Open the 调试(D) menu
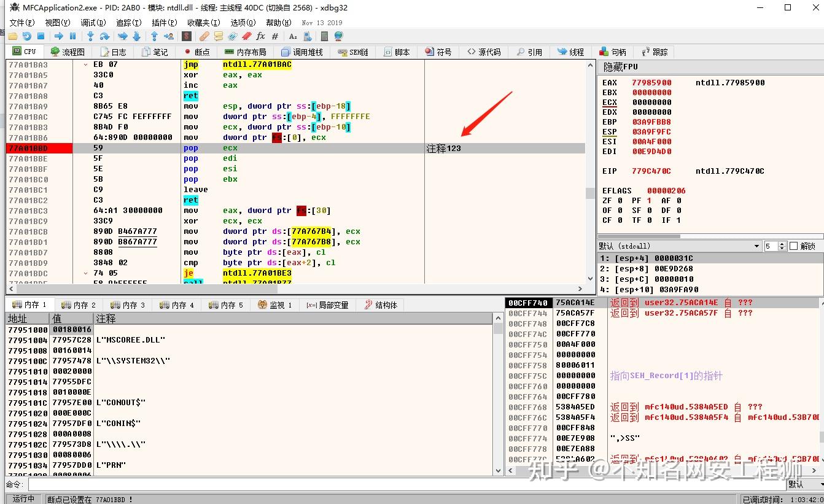The width and height of the screenshot is (824, 504). click(x=93, y=23)
